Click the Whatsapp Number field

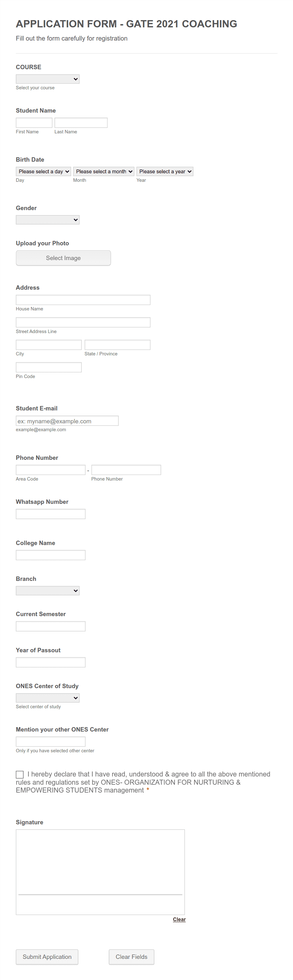pos(50,514)
